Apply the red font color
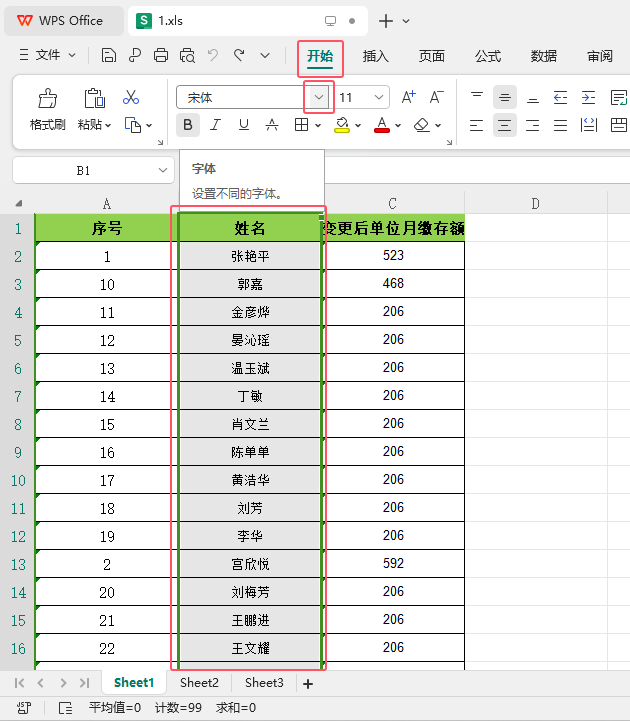Screen dimensions: 630x721 click(x=382, y=125)
